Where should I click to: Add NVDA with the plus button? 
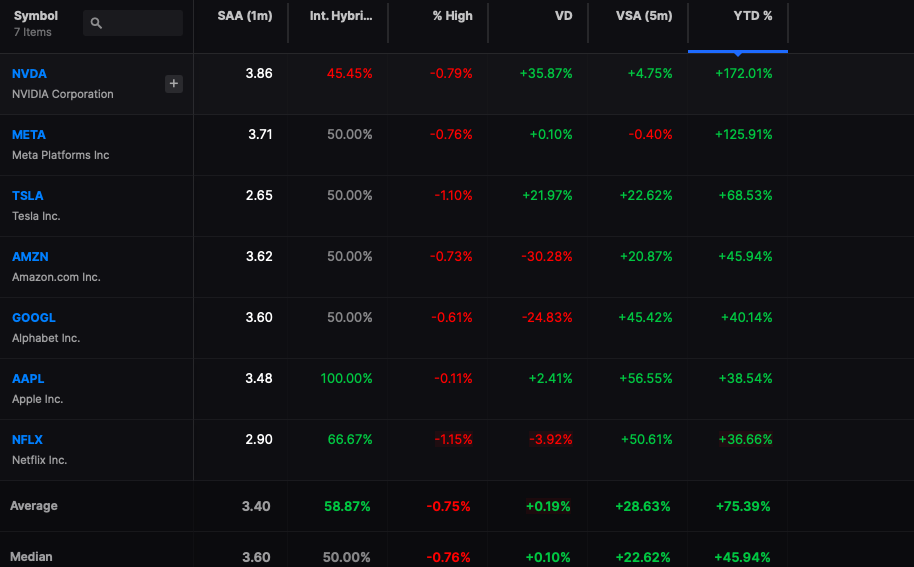174,84
